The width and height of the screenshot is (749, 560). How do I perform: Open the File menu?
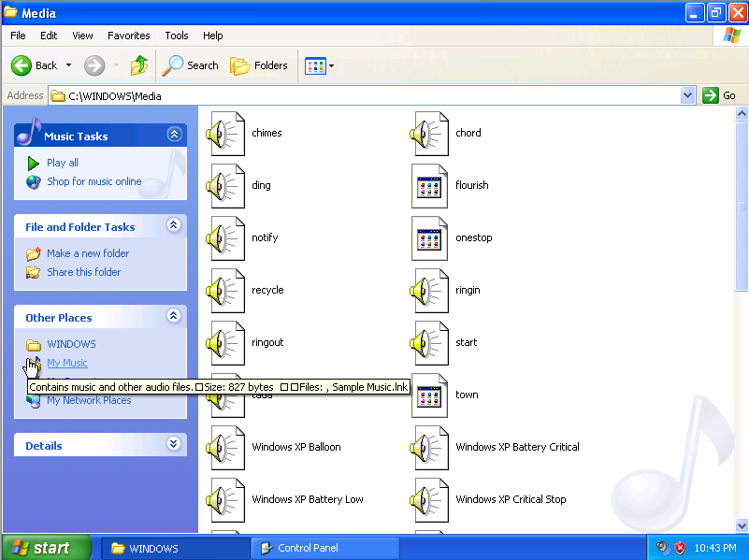[18, 36]
